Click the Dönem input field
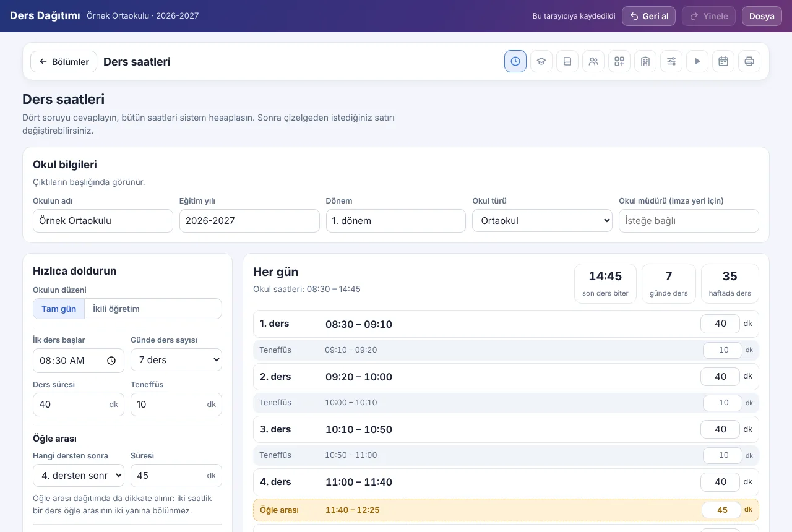 click(x=396, y=221)
